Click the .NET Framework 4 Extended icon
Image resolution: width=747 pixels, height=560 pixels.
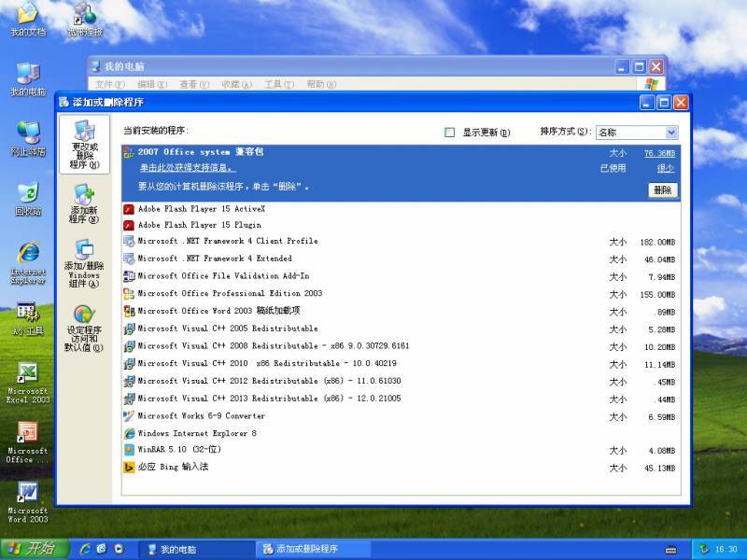(129, 259)
